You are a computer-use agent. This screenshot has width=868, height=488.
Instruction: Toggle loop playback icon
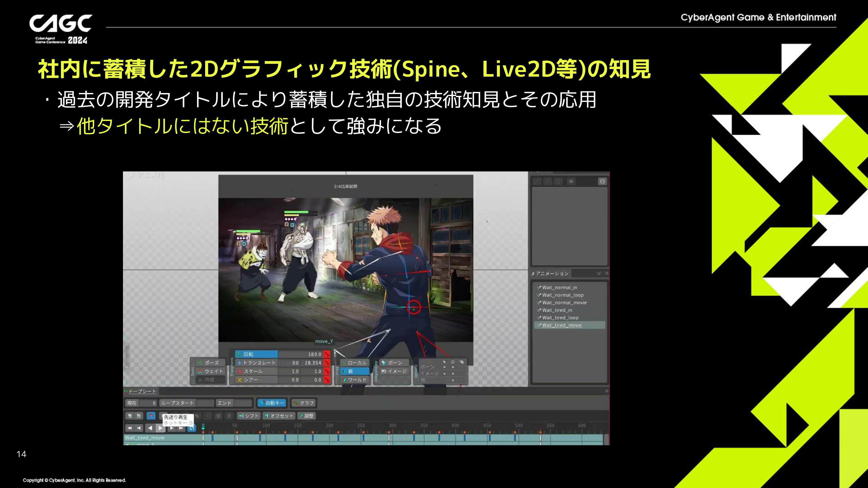coord(191,428)
